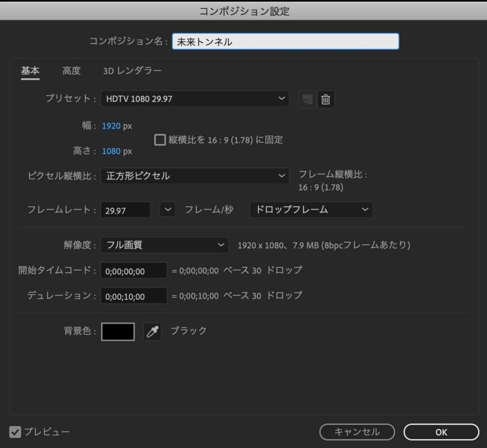Click the コンポジション名 field 未来トンネル
Image resolution: width=487 pixels, height=448 pixels.
pos(285,41)
